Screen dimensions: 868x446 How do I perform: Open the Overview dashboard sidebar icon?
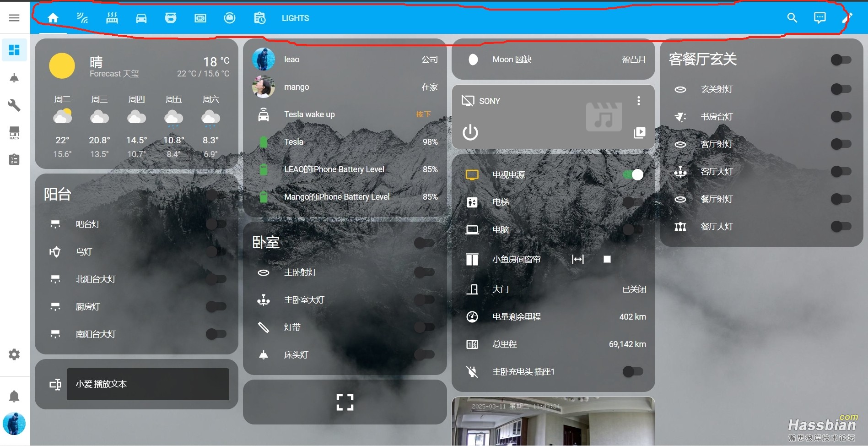click(x=14, y=50)
